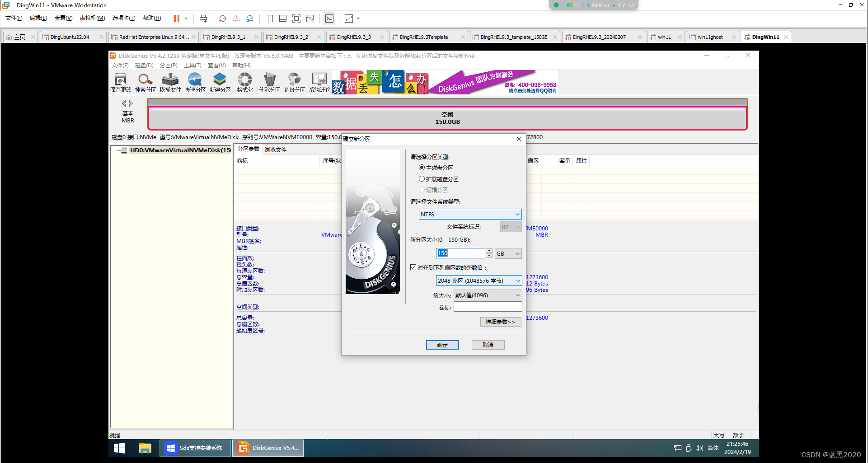Uncheck the align to sector multiples checkbox
This screenshot has width=868, height=463.
point(413,267)
